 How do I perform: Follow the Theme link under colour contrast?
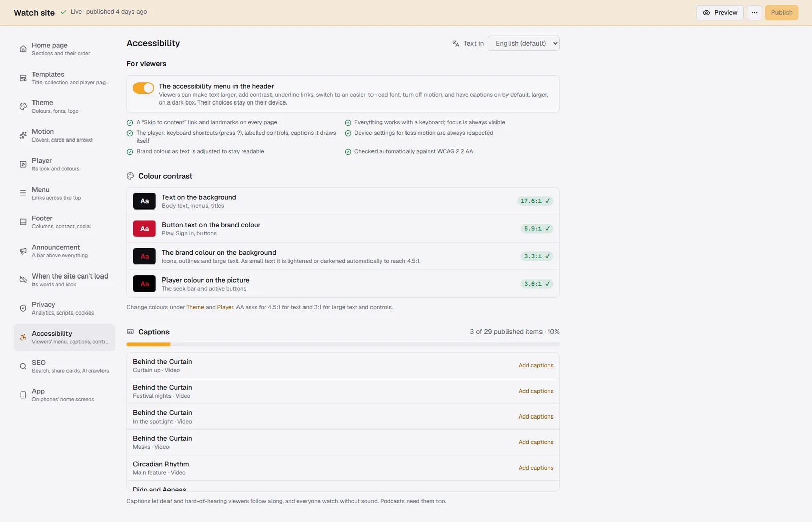195,307
